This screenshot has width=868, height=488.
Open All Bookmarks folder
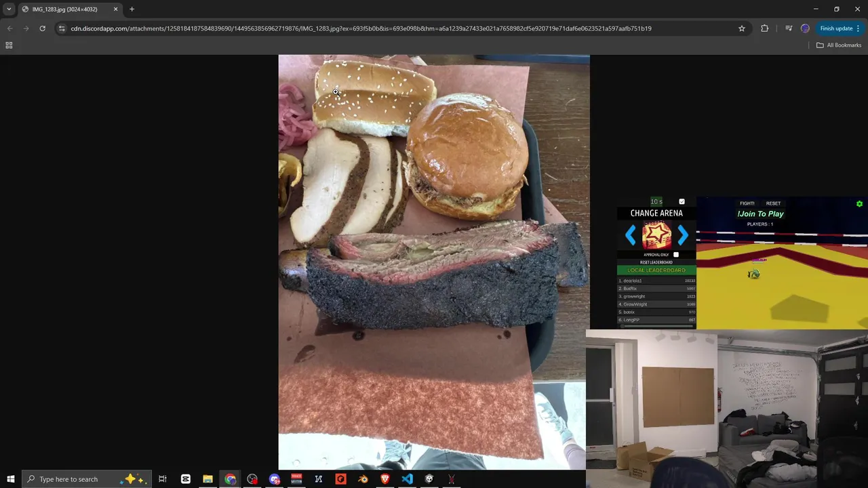(839, 45)
